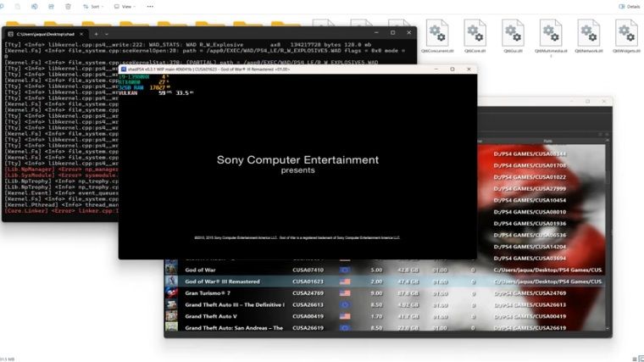Add a new terminal tab with plus button

[x=96, y=33]
